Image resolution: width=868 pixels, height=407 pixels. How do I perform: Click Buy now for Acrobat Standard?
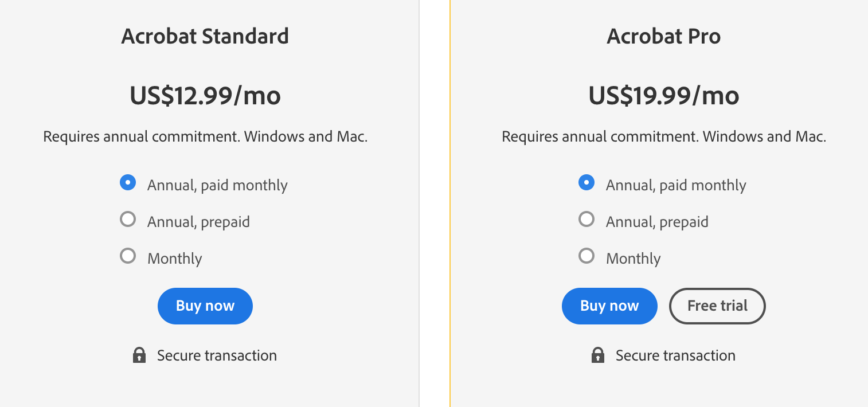205,306
